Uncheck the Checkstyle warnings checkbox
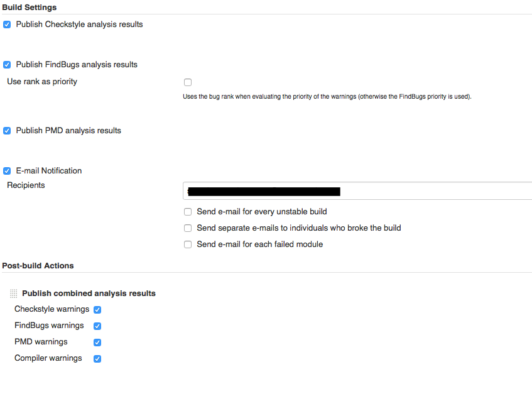The width and height of the screenshot is (532, 406). click(97, 310)
